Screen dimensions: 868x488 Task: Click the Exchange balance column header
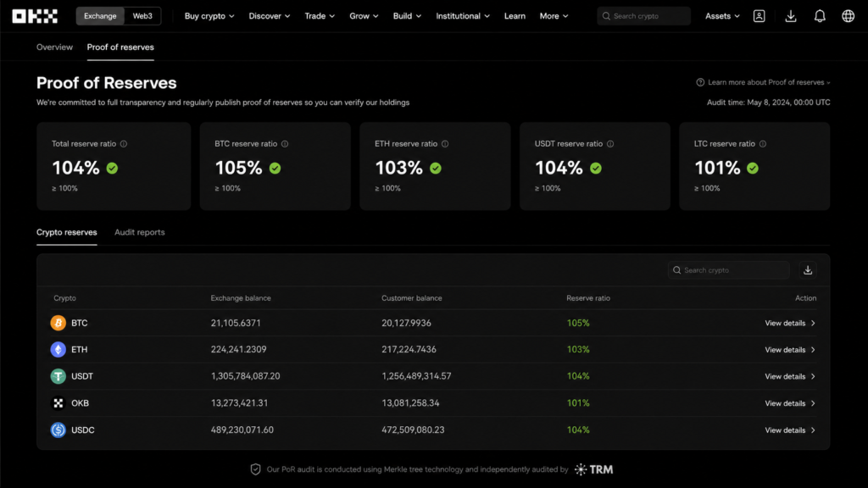[241, 298]
